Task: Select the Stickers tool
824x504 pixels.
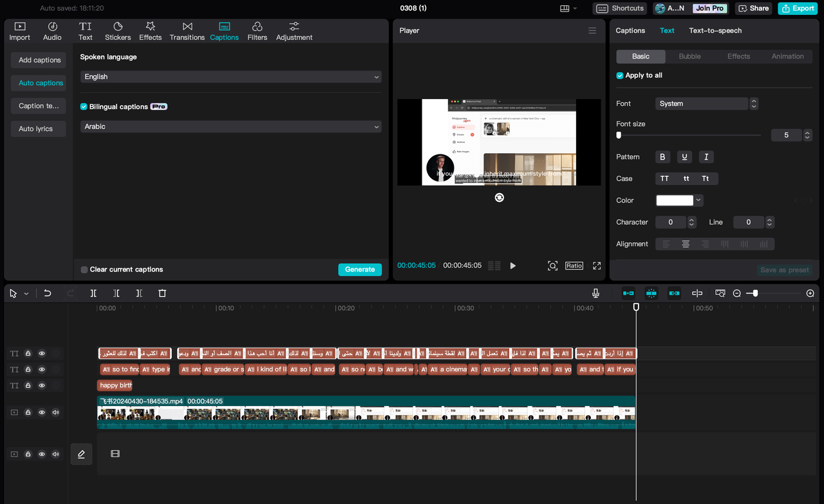Action: (117, 30)
